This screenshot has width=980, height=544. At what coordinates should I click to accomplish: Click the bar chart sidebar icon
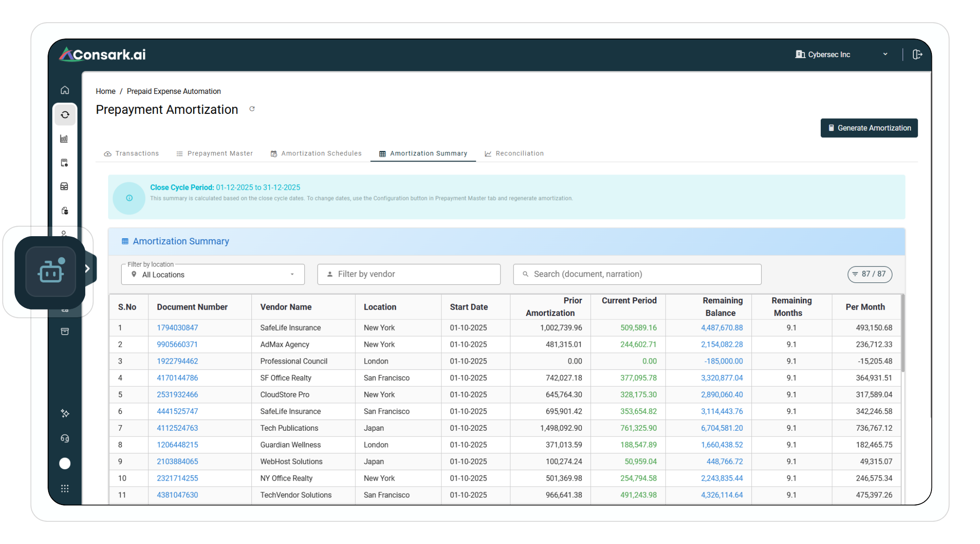point(64,139)
